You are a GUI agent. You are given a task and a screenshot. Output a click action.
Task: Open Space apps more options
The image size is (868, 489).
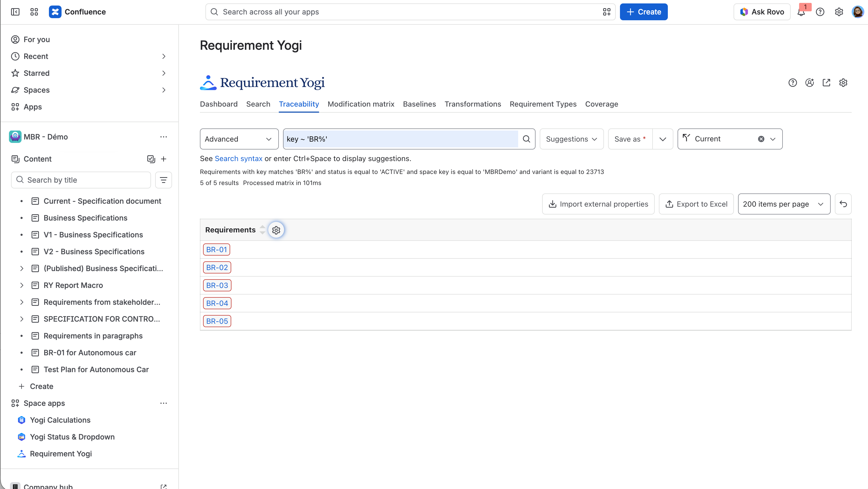pos(163,403)
